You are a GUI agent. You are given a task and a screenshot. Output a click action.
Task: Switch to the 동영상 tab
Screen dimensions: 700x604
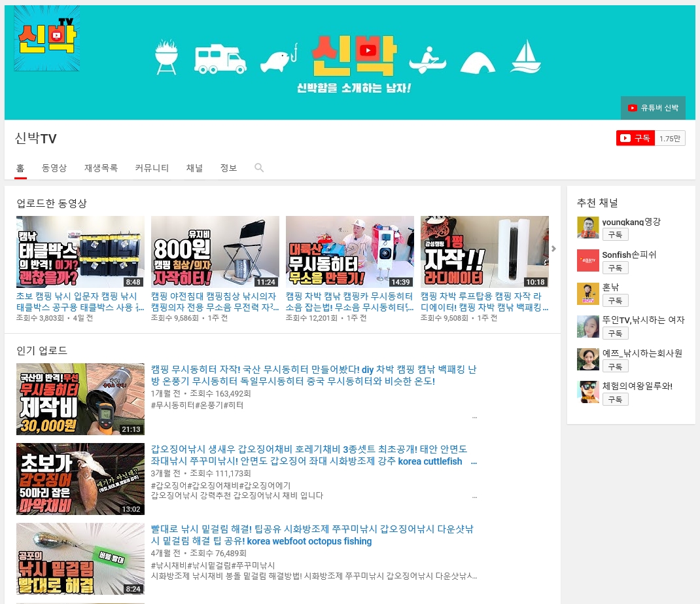pos(54,168)
